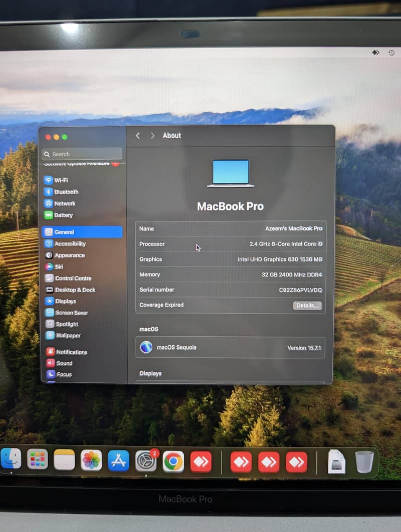Click the Search field in Settings
The image size is (401, 532).
[83, 154]
